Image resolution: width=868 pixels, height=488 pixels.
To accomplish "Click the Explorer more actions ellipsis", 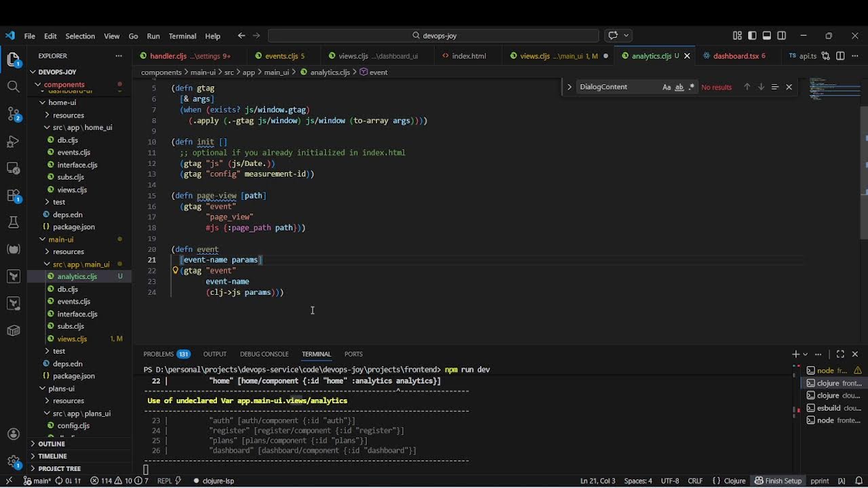I will tap(119, 56).
